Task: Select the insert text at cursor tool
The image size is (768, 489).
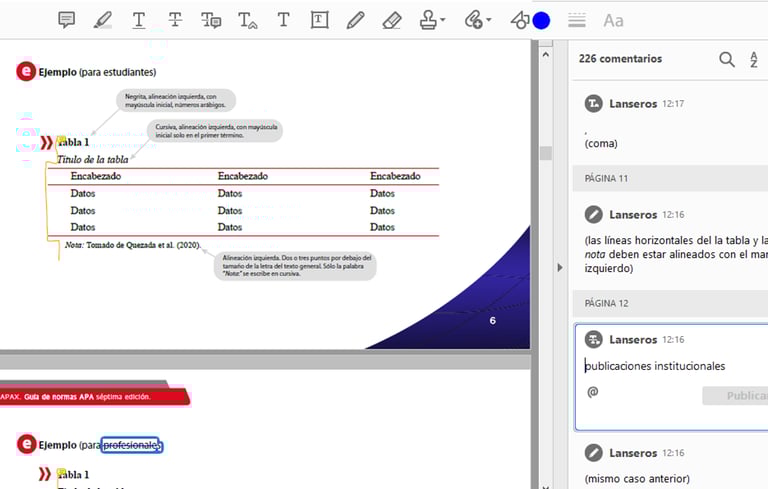Action: tap(247, 20)
